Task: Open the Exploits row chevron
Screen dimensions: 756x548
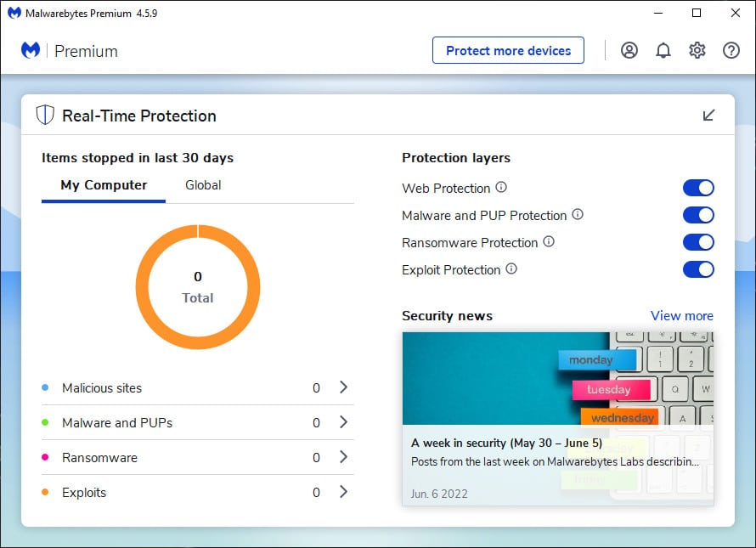Action: pyautogui.click(x=343, y=492)
